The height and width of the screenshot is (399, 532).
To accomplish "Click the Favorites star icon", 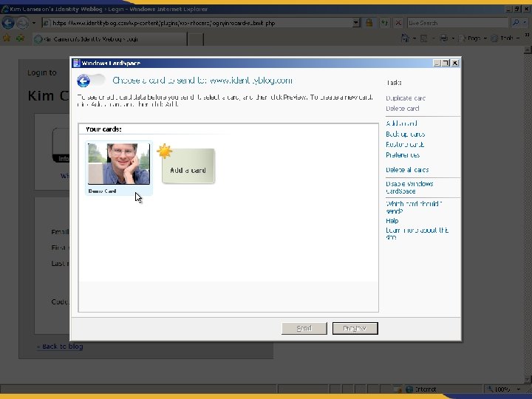I will (7, 38).
